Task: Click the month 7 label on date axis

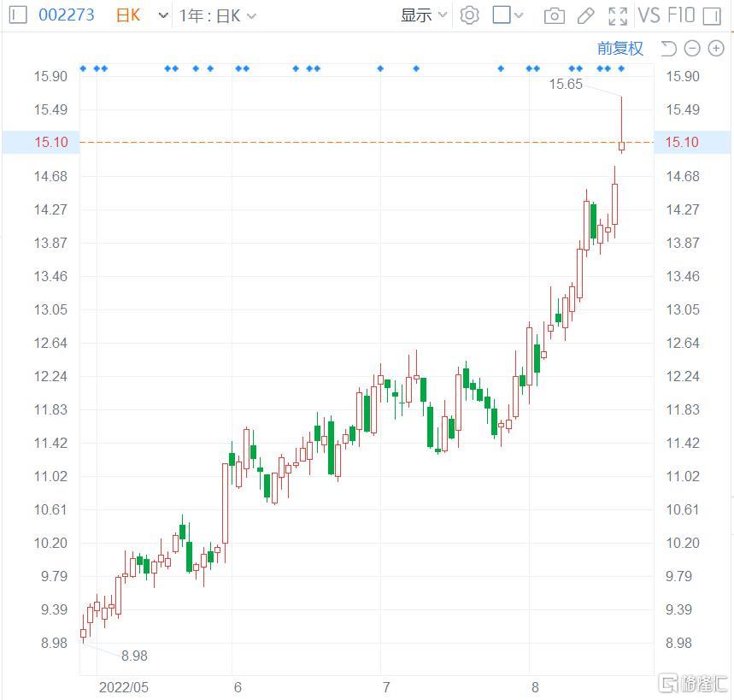Action: (x=386, y=687)
